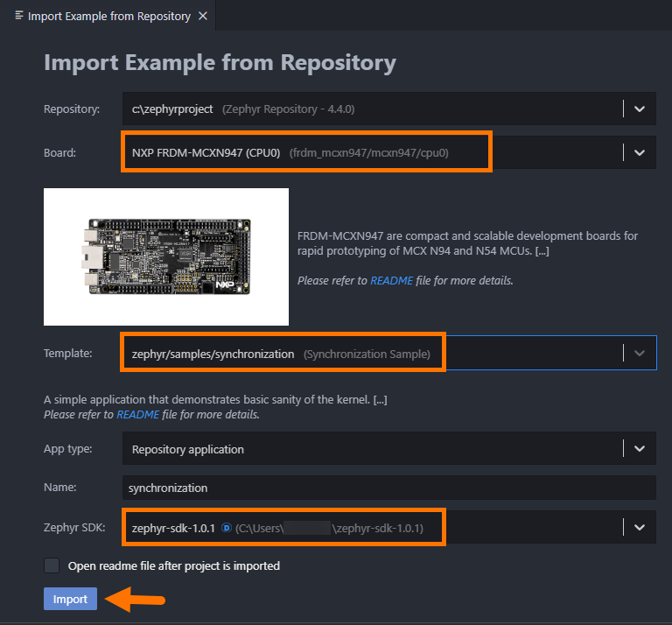The image size is (672, 625).
Task: Expand the Repository chevron arrow
Action: tap(640, 109)
